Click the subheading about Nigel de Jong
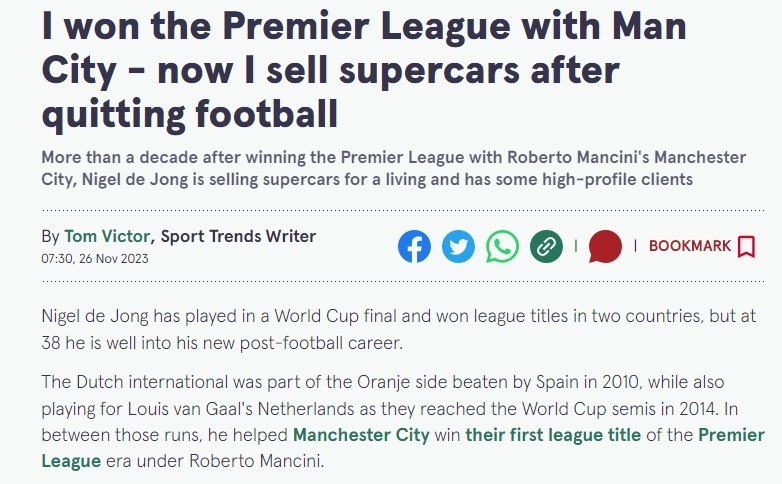Screen dimensions: 782x484 (x=393, y=168)
